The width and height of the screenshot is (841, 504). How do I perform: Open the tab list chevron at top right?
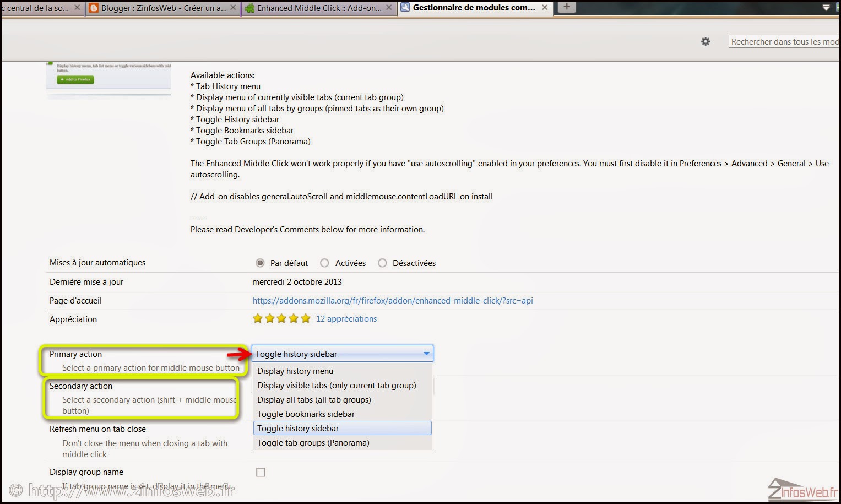point(826,8)
